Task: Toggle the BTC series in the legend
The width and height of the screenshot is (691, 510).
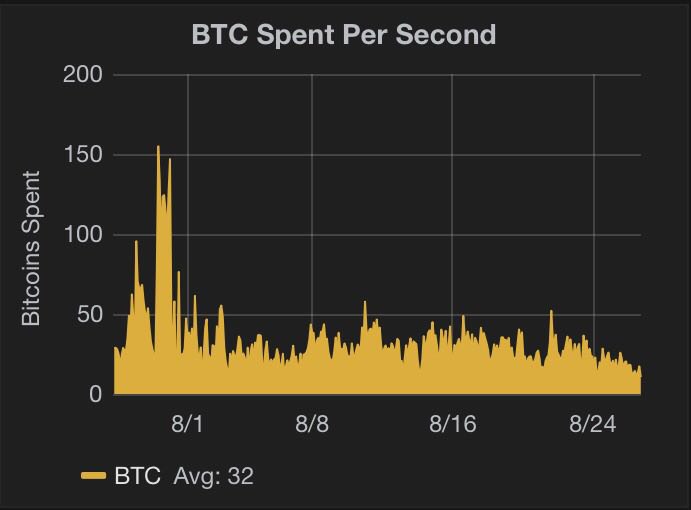Action: [x=139, y=476]
